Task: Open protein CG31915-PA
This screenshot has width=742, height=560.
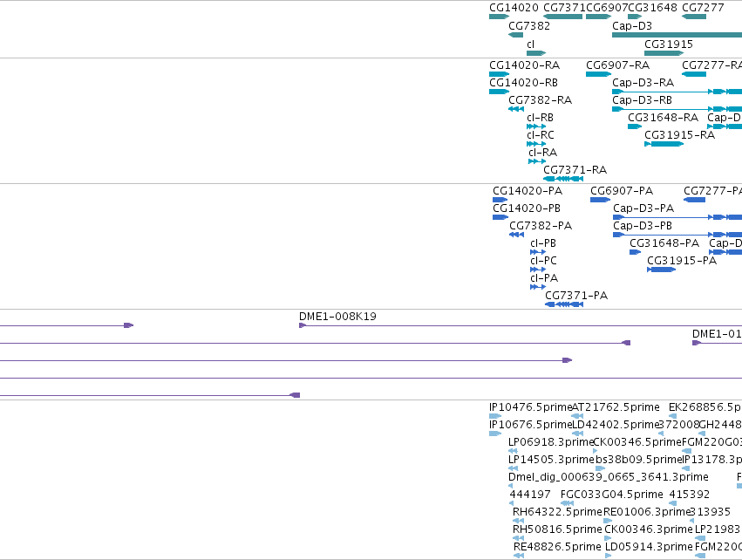Action: [x=662, y=270]
